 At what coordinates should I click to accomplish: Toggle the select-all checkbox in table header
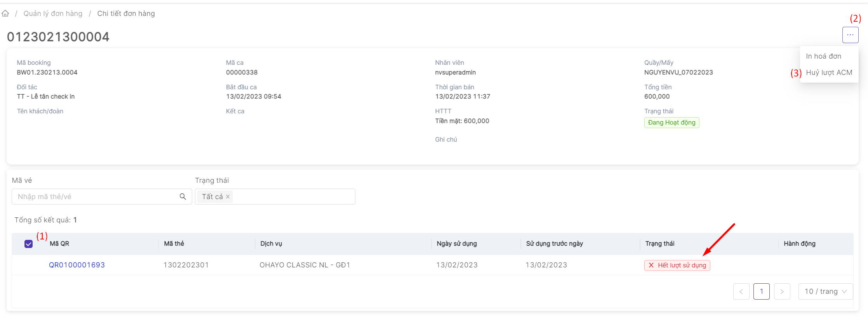(28, 244)
